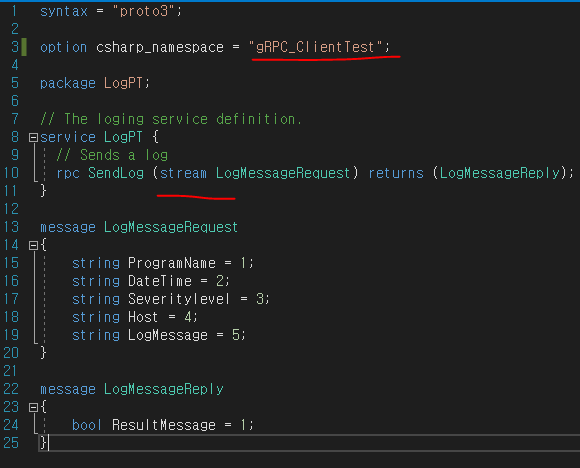The image size is (580, 468).
Task: Click line number 10 in the gutter
Action: pyautogui.click(x=11, y=173)
